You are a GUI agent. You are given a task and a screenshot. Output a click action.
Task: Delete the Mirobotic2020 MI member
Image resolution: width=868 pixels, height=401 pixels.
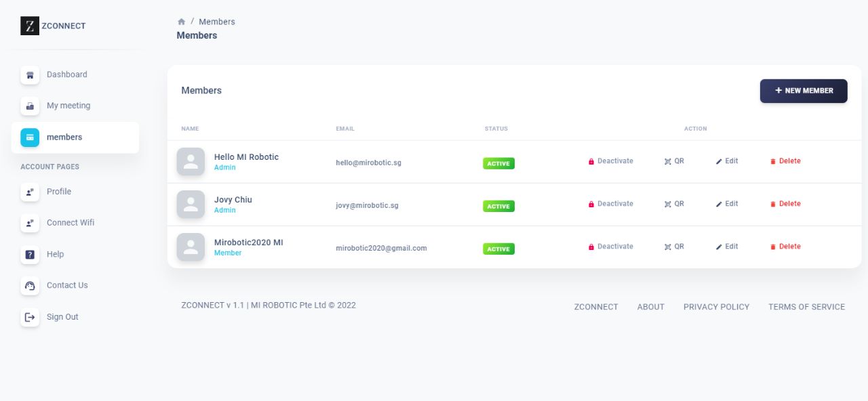point(785,247)
